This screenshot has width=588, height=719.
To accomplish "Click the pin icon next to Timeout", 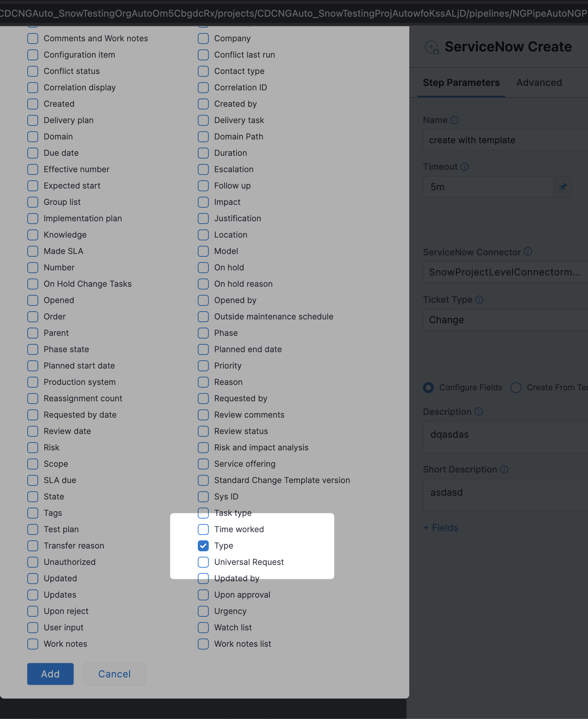I will [x=563, y=187].
